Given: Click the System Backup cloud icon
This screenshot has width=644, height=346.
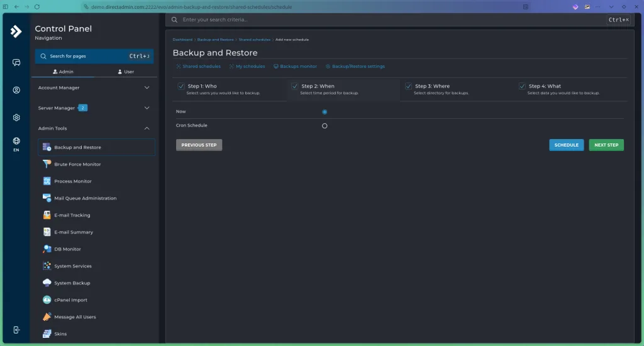Looking at the screenshot, I should point(47,282).
